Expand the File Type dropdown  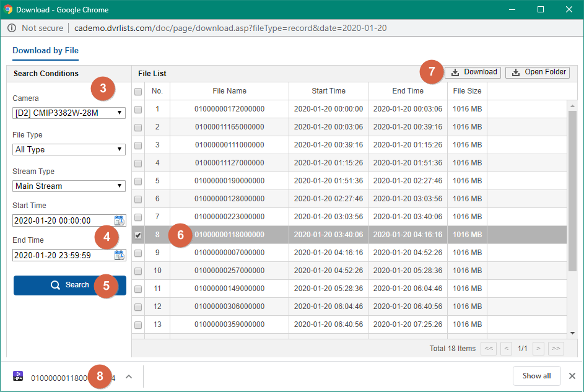click(x=69, y=149)
